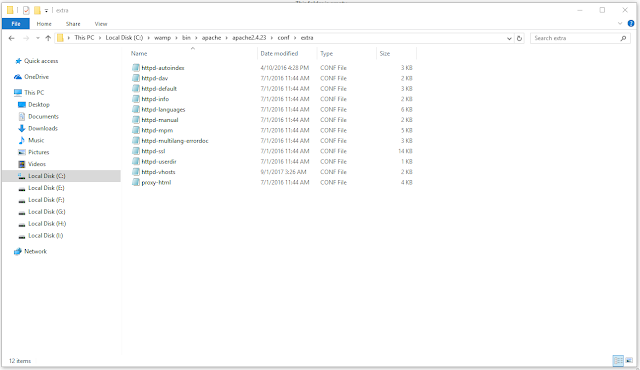Click 'wamp' in the address path

(162, 38)
